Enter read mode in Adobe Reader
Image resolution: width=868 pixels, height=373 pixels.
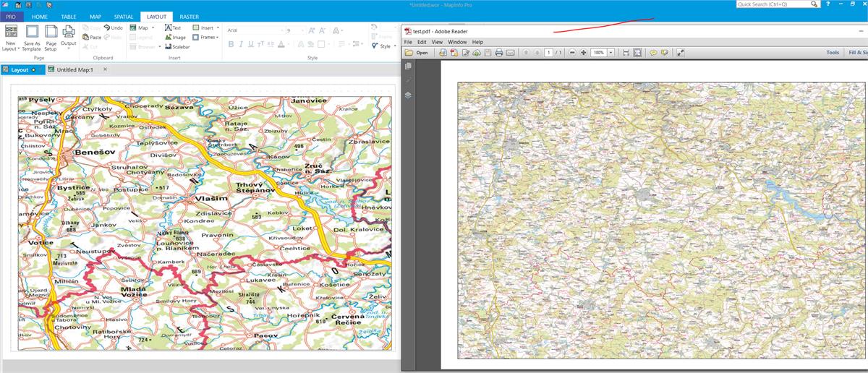coord(681,53)
